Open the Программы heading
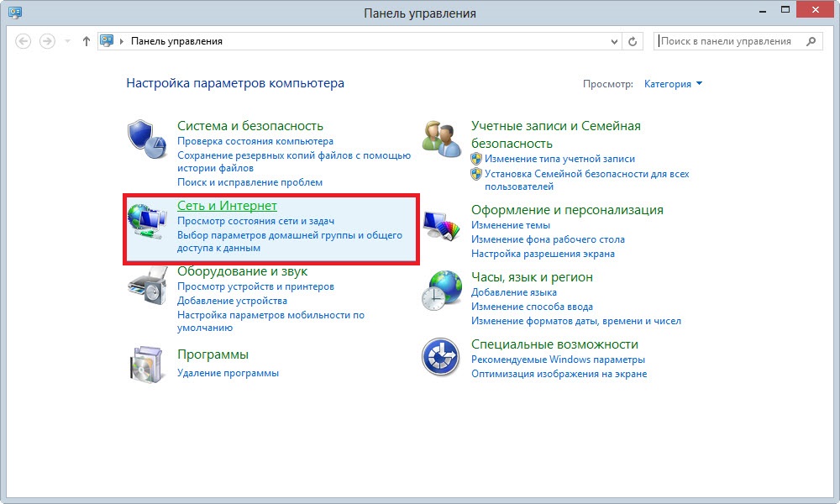The width and height of the screenshot is (840, 504). tap(213, 354)
